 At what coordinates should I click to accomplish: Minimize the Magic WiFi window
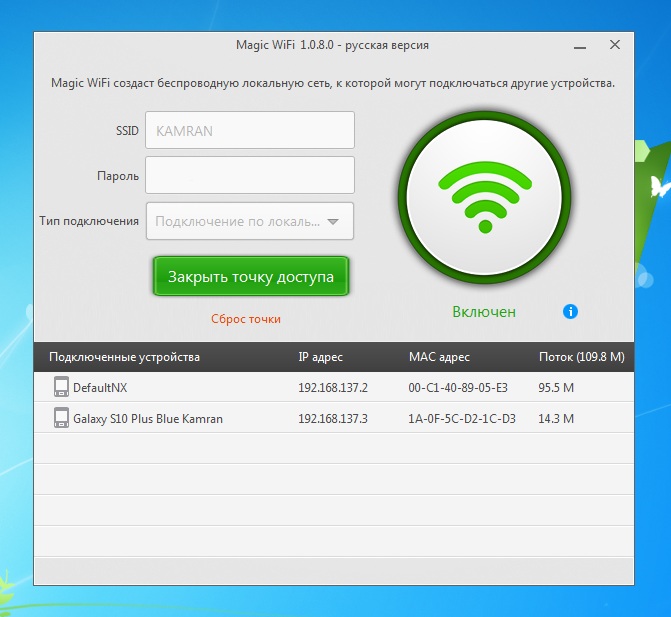click(x=580, y=46)
